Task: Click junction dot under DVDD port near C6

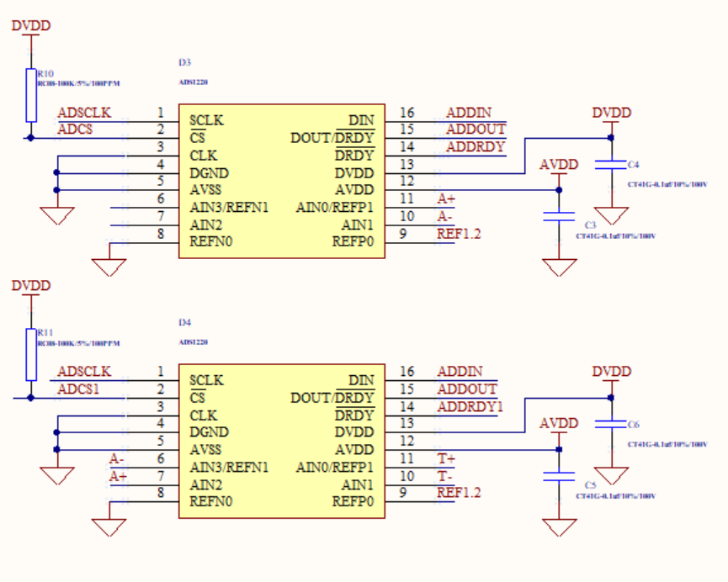Action: [611, 398]
